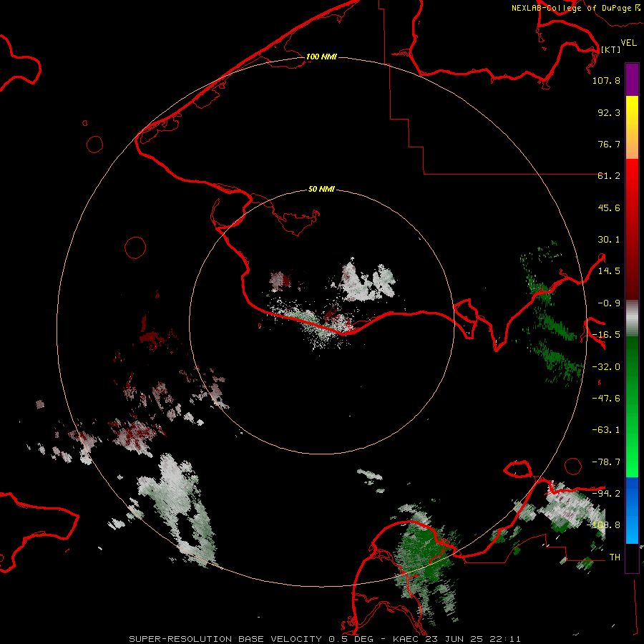The width and height of the screenshot is (644, 644).
Task: Pick the purple segment of the velocity color bar
Action: (632, 79)
